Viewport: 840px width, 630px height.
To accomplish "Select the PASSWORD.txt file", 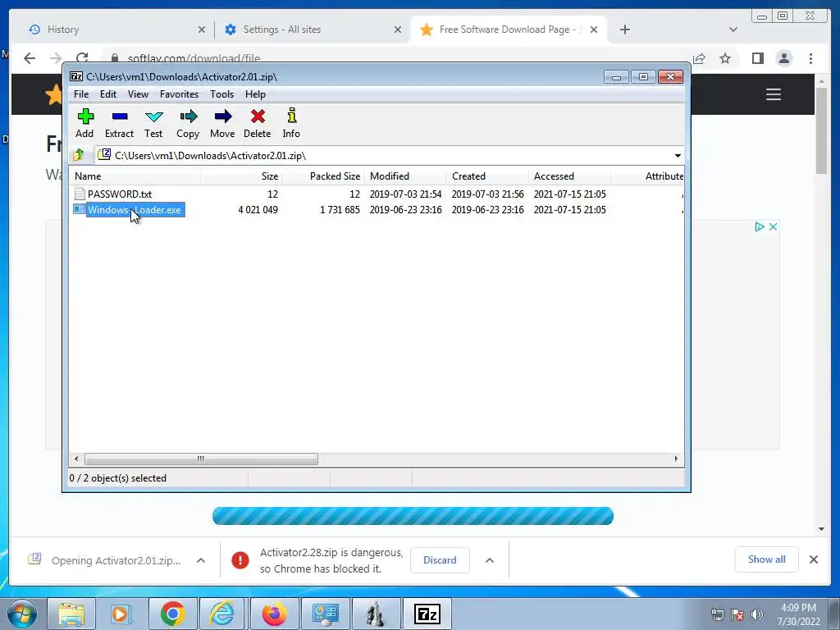I will coord(120,194).
